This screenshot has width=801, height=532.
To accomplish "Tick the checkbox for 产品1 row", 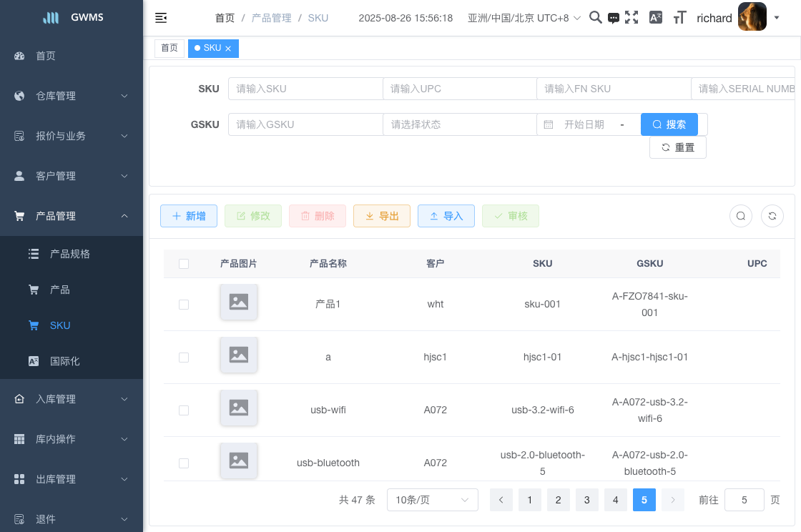I will point(184,305).
